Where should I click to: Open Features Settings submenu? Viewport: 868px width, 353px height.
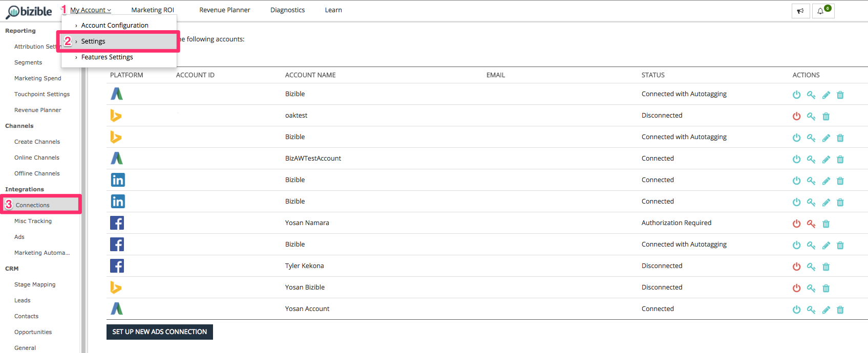107,57
